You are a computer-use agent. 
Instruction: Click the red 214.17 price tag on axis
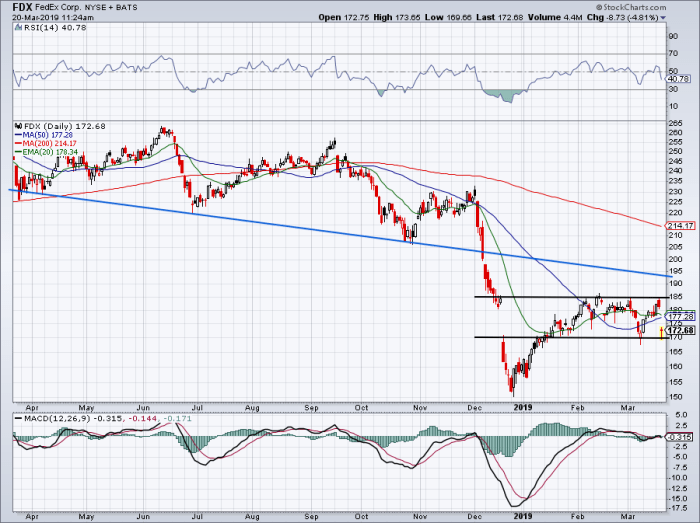681,226
